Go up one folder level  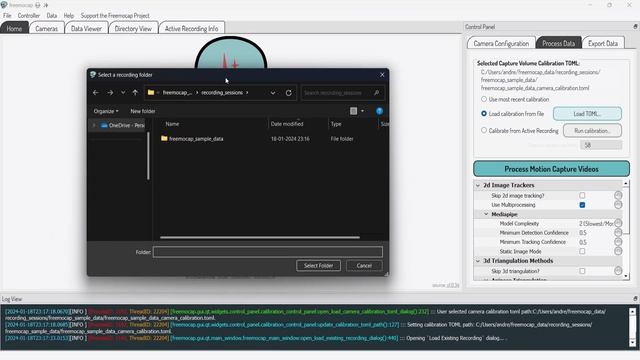135,93
